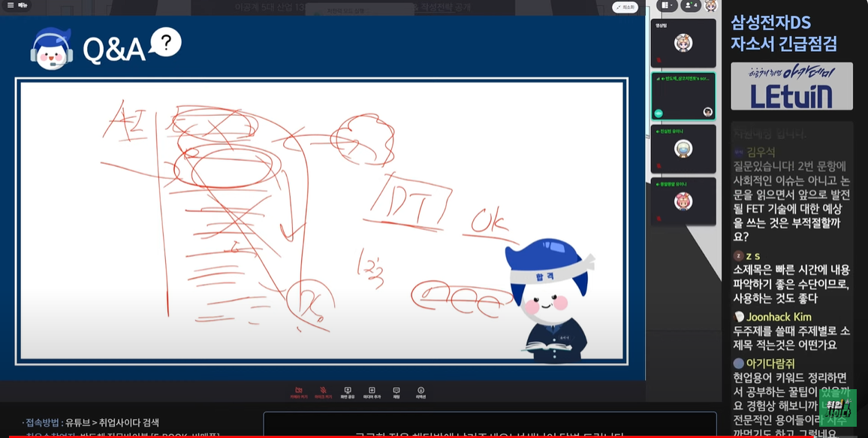
Task: Select the 몽알몽알 유이니 participant tile
Action: click(683, 201)
